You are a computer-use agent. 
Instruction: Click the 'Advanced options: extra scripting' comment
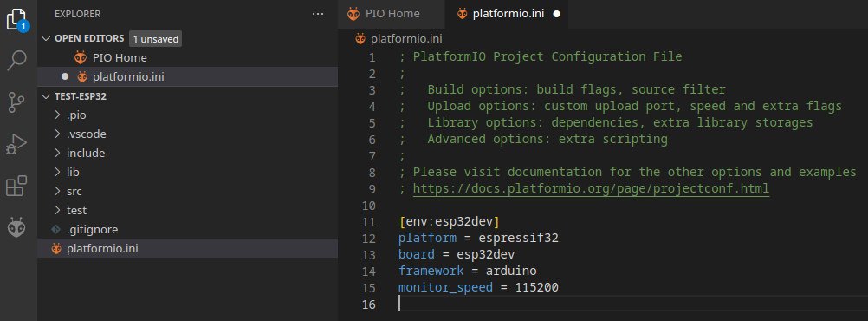pyautogui.click(x=547, y=139)
